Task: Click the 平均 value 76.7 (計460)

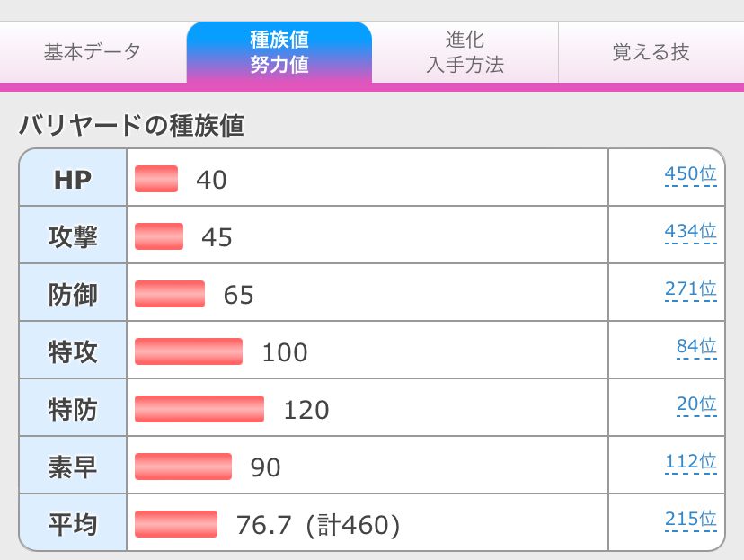Action: (317, 524)
